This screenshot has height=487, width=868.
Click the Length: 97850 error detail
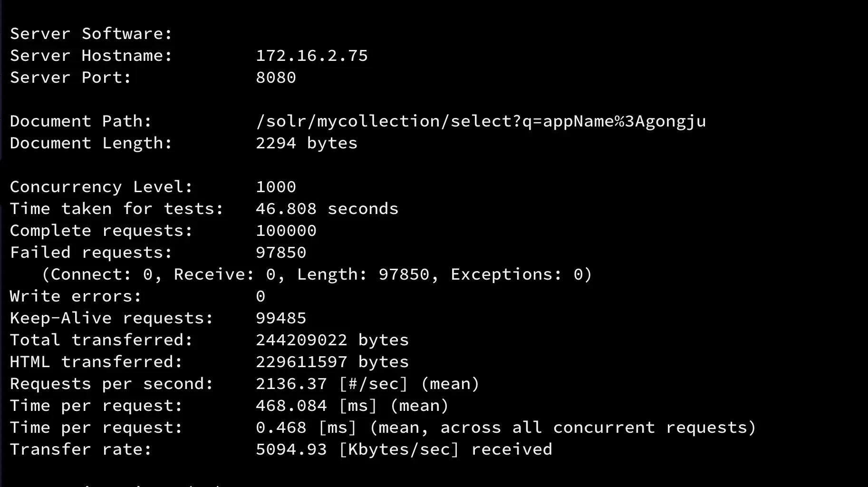[x=363, y=274]
